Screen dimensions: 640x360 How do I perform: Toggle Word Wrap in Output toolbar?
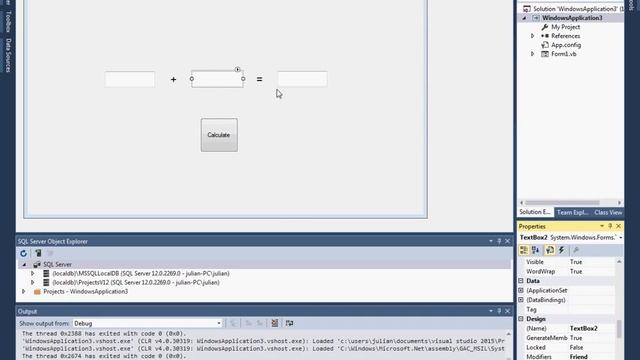(x=289, y=323)
